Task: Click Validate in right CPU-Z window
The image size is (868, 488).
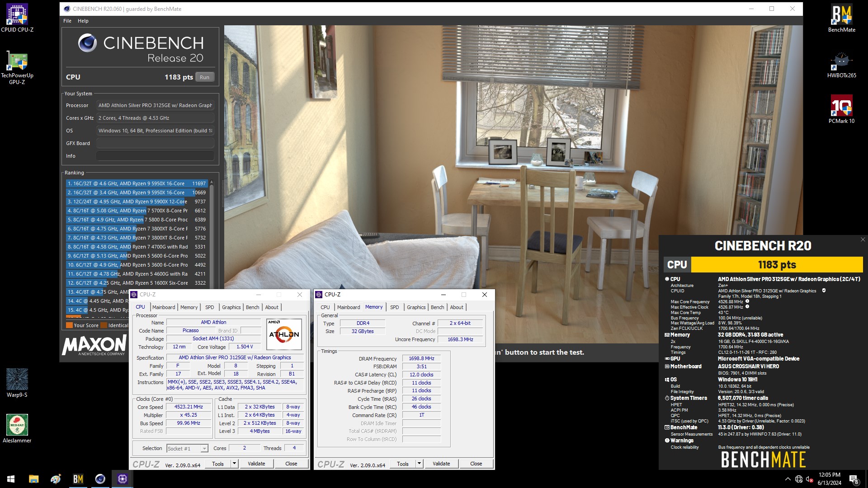Action: tap(441, 464)
